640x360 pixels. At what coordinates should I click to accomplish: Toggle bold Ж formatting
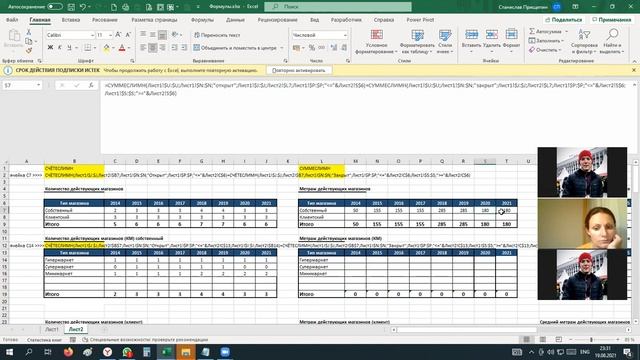point(50,48)
